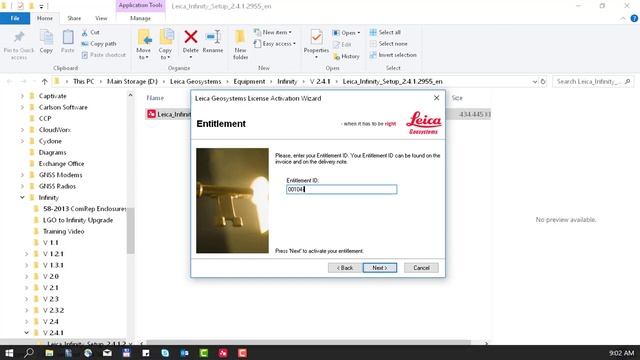Image resolution: width=640 pixels, height=360 pixels.
Task: Click Invert selection in ribbon
Action: [393, 55]
